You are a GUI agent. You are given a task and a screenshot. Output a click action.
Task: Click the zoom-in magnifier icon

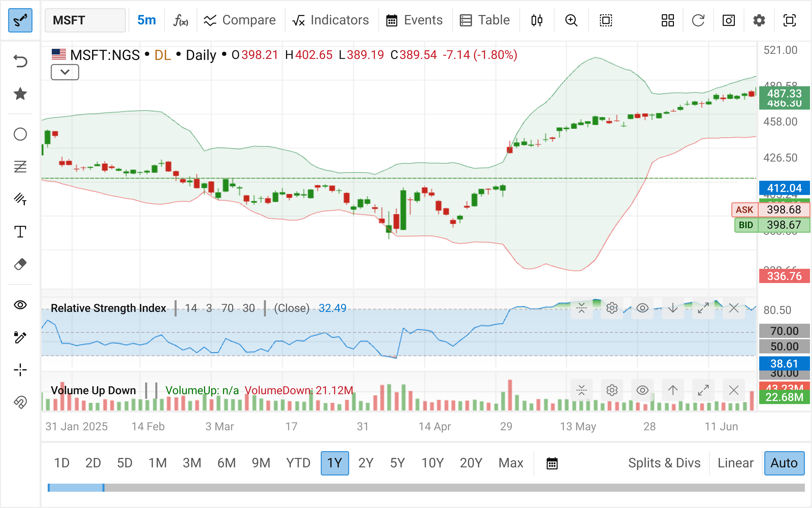click(571, 20)
